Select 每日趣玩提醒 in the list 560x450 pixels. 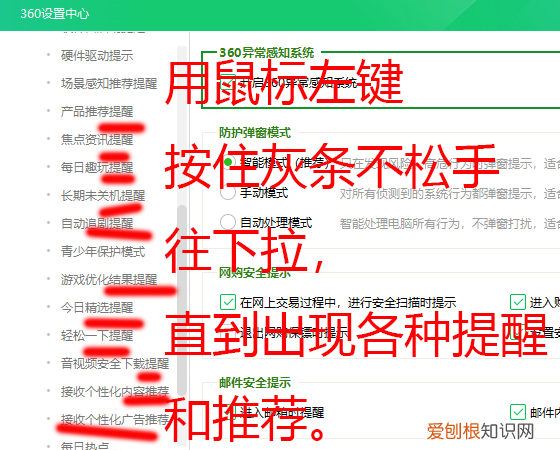(97, 167)
